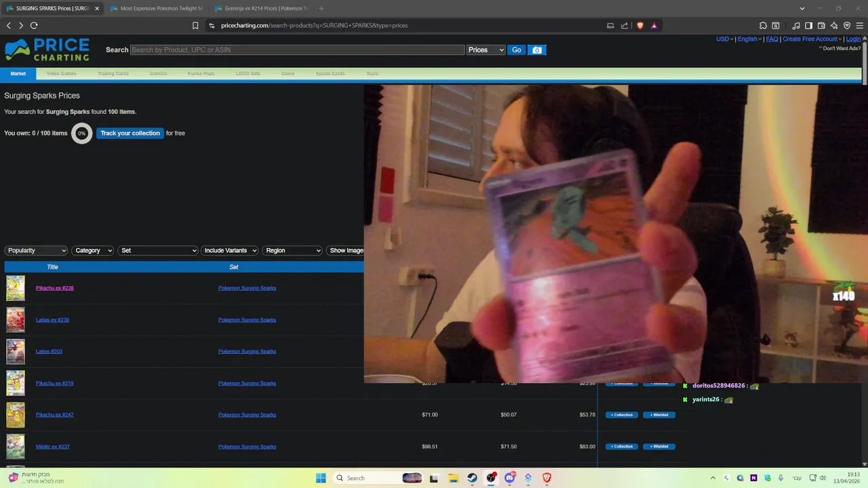Viewport: 868px width, 488px height.
Task: Click the camera image-search icon next to Go
Action: click(537, 49)
